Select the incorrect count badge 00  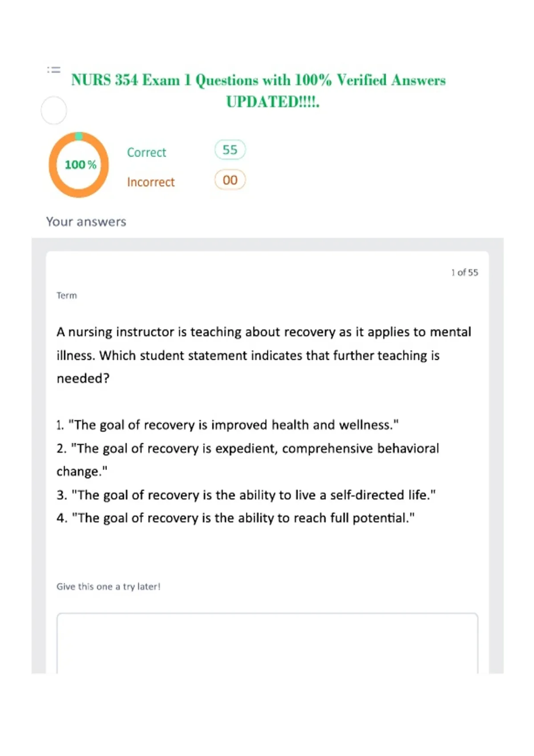230,180
